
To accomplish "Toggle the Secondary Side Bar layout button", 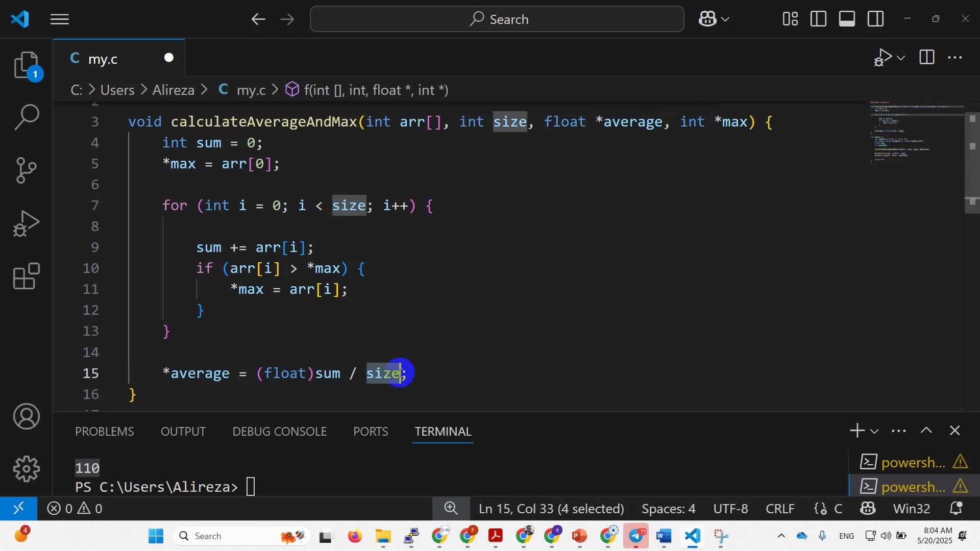I will (x=875, y=19).
